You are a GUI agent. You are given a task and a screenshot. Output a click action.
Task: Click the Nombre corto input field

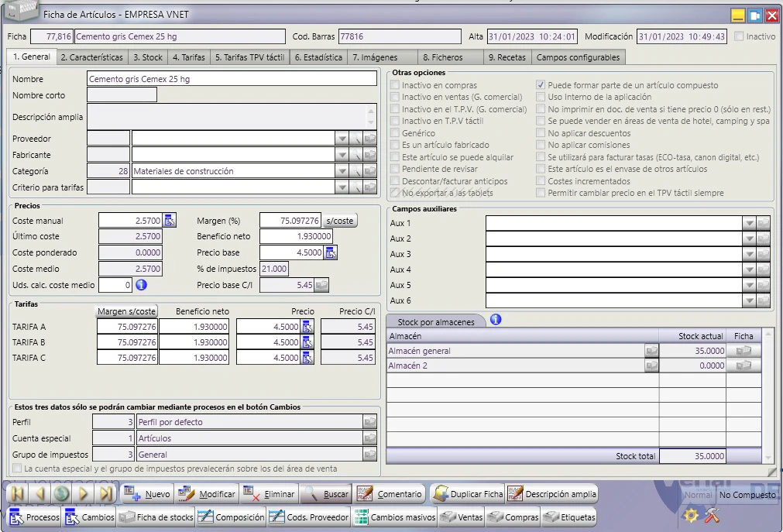coord(122,95)
